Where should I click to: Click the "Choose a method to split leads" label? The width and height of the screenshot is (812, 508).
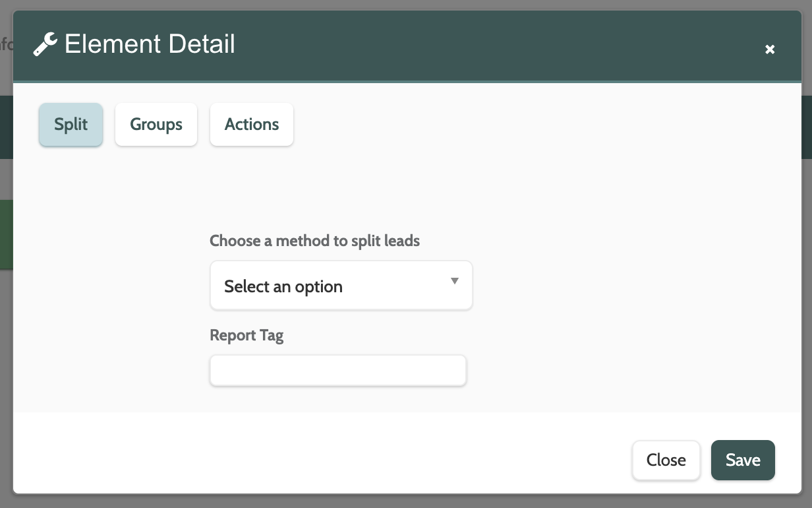[x=314, y=241]
